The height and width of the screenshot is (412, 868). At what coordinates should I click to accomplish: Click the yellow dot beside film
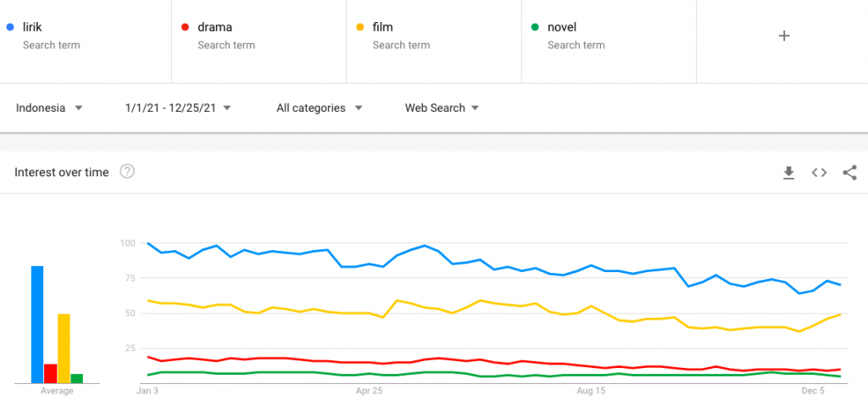pyautogui.click(x=359, y=27)
